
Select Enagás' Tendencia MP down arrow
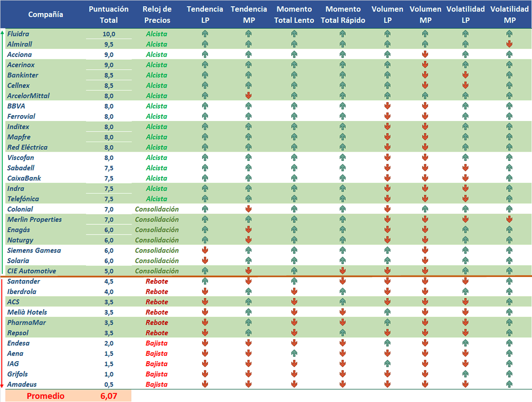tap(248, 230)
